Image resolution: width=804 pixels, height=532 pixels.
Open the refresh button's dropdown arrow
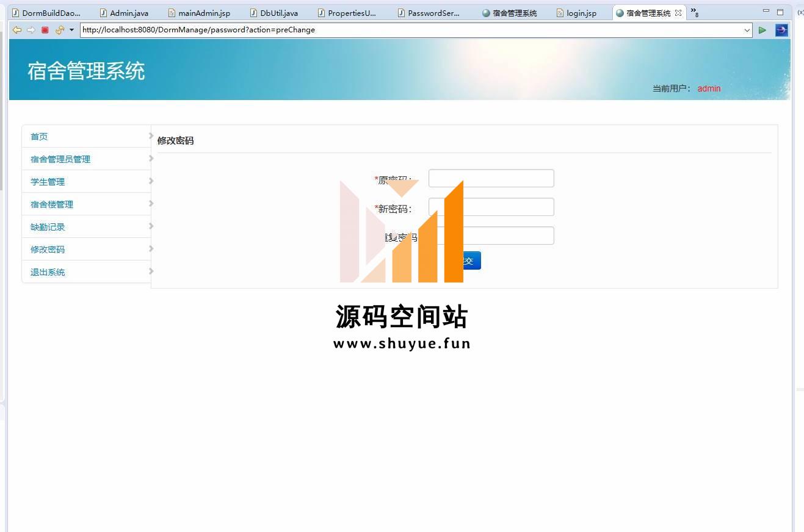coord(71,30)
